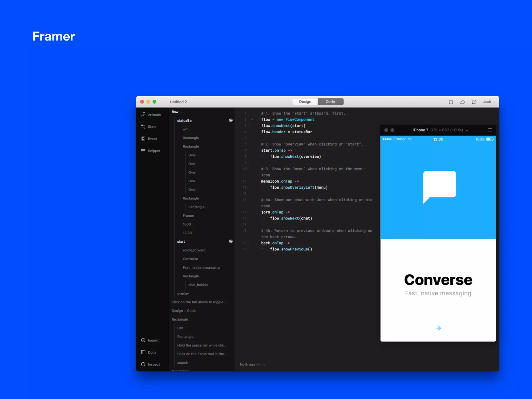Screen dimensions: 532x399
Task: Select the arrow_forward layer
Action: click(194, 250)
